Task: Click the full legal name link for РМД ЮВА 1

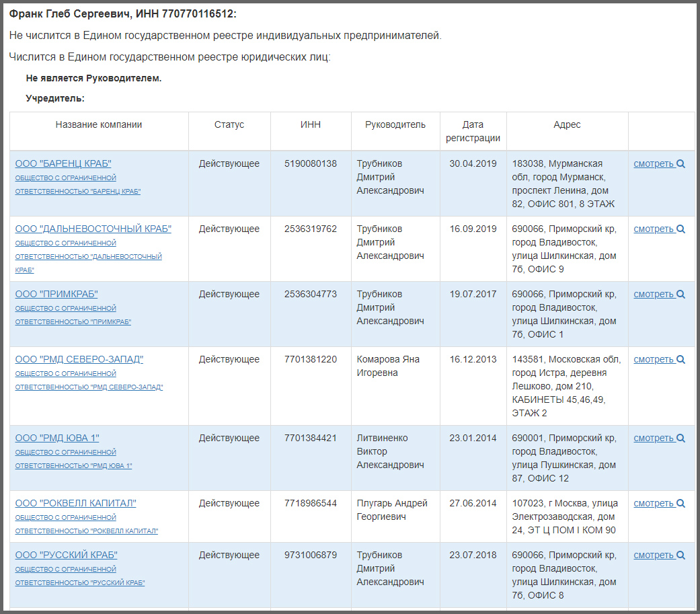Action: [x=74, y=459]
